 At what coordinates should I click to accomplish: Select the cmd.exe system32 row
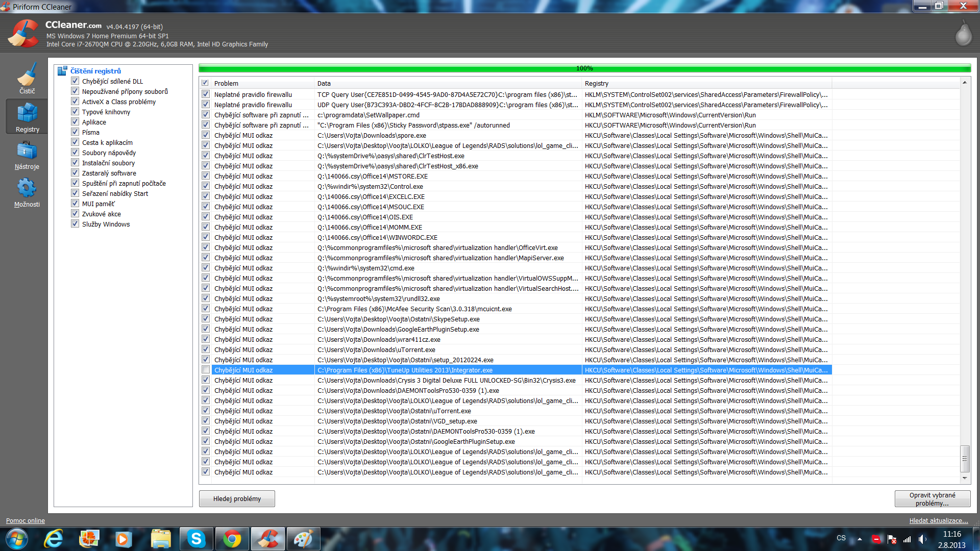point(516,268)
